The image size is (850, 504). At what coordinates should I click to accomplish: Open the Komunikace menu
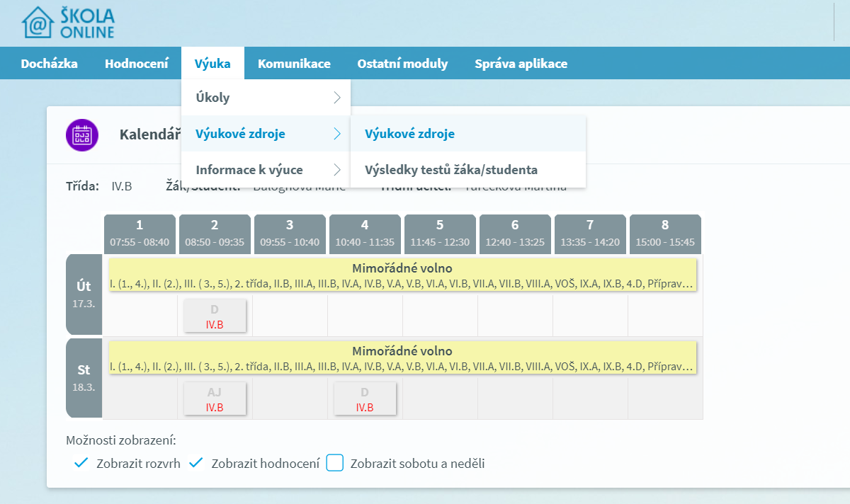tap(294, 63)
